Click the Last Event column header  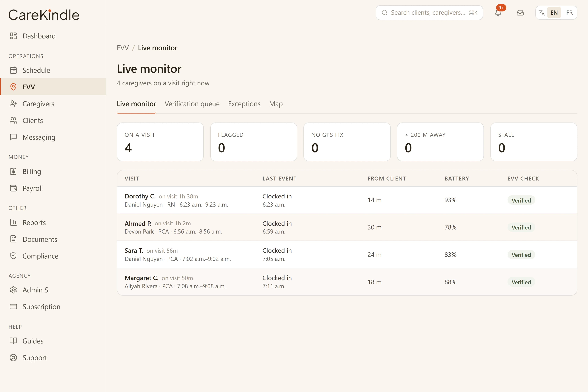point(279,179)
